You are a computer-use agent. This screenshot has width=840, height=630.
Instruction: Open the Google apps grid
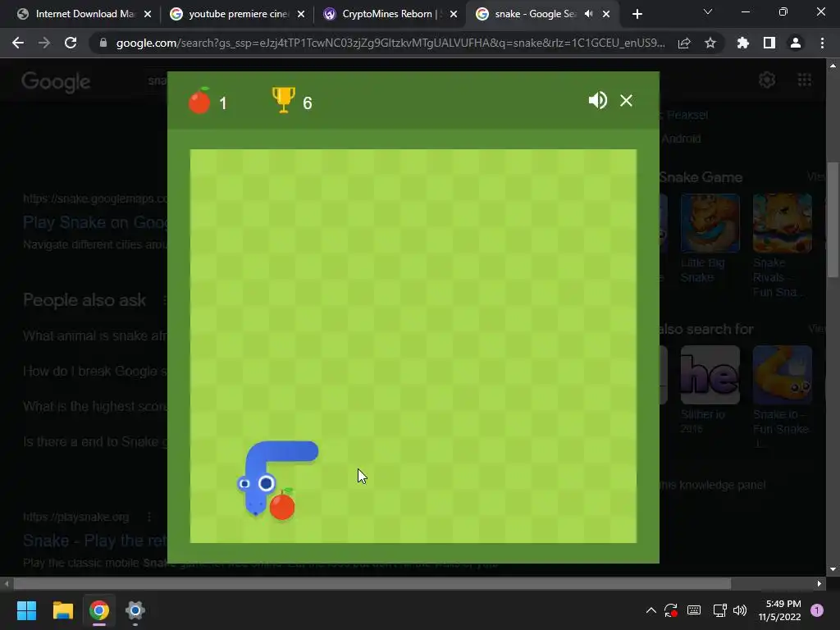tap(805, 80)
